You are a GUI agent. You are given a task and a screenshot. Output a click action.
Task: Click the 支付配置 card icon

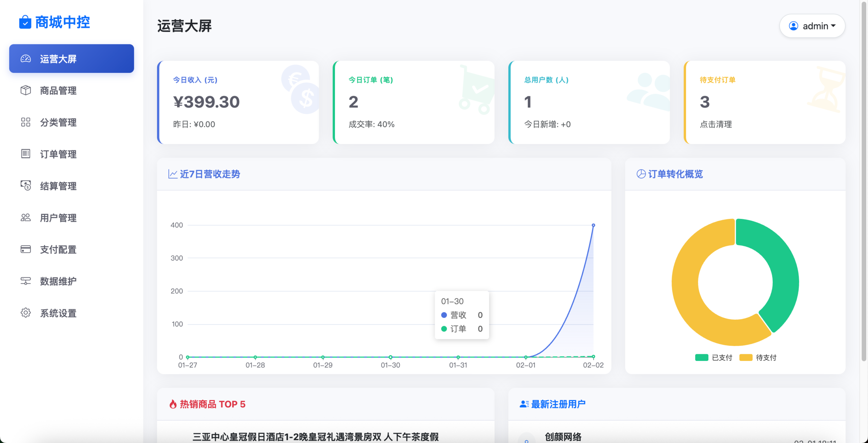coord(25,249)
